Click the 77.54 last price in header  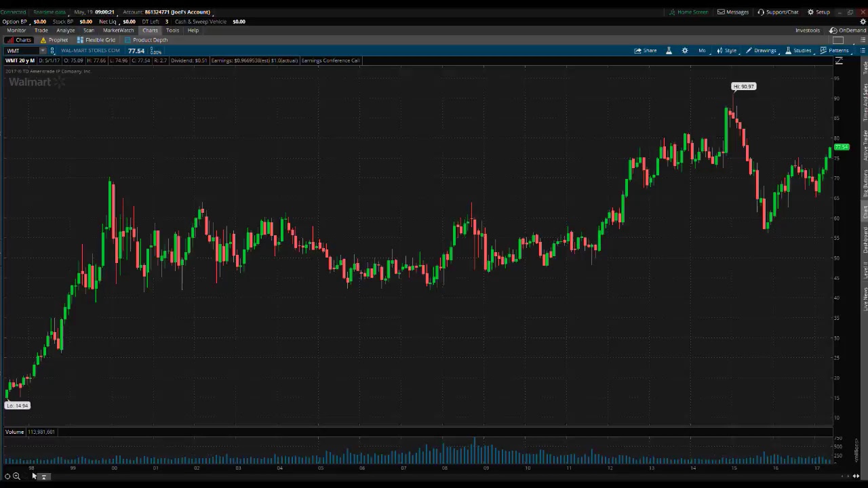(136, 51)
